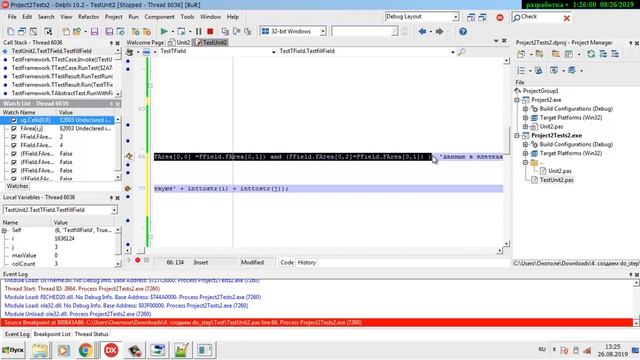Click the RU language indicator in tray

pyautogui.click(x=542, y=349)
